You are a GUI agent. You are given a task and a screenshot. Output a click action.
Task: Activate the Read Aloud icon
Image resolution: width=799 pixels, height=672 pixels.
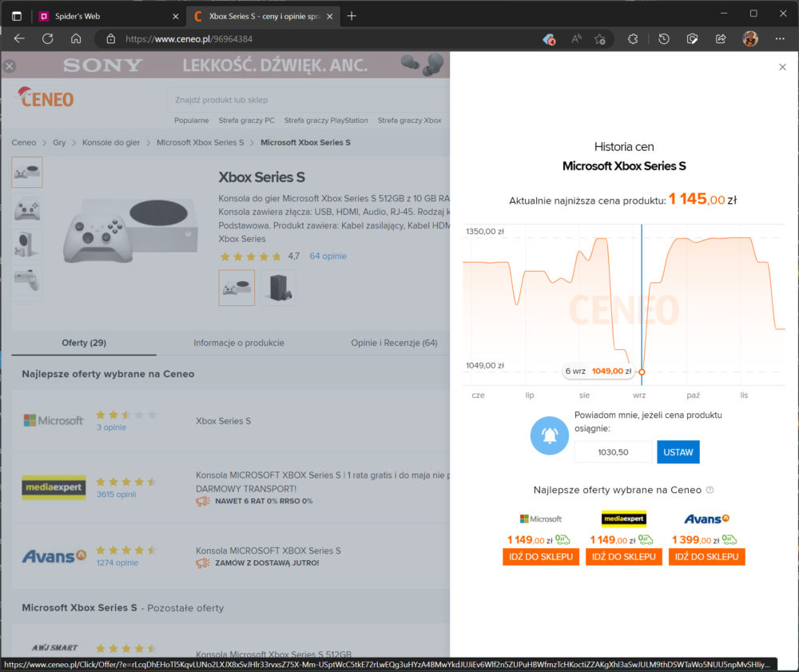(576, 38)
